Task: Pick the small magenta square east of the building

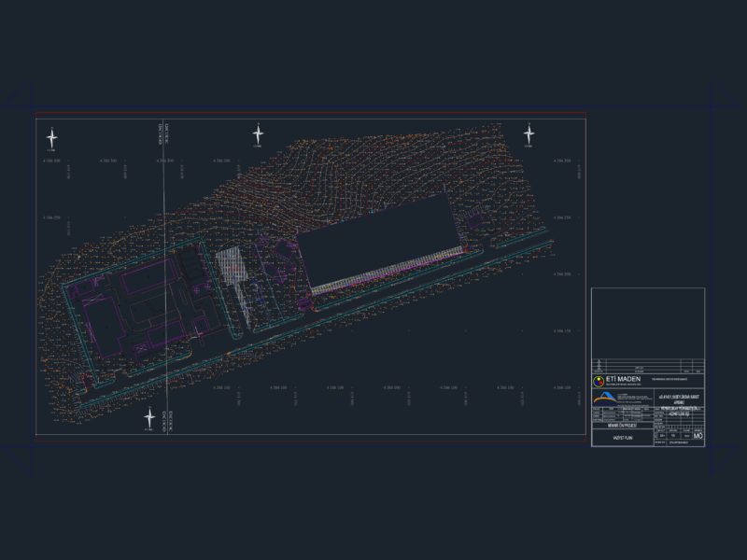Action: coord(475,221)
